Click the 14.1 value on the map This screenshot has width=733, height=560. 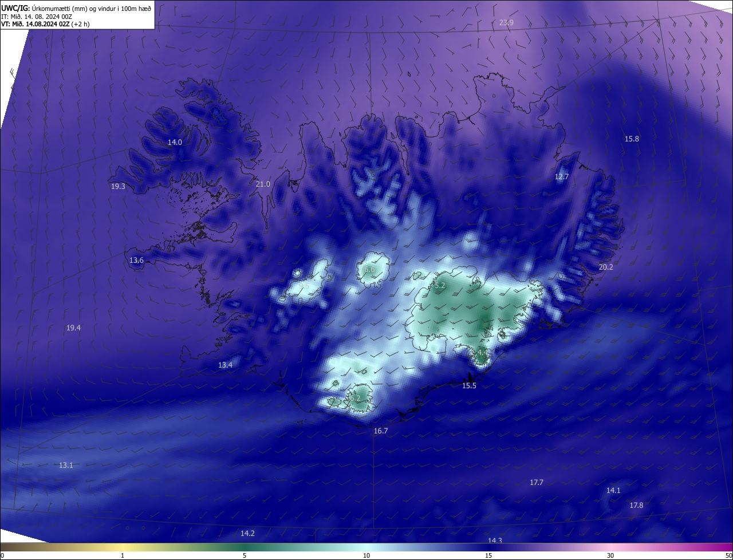point(613,490)
